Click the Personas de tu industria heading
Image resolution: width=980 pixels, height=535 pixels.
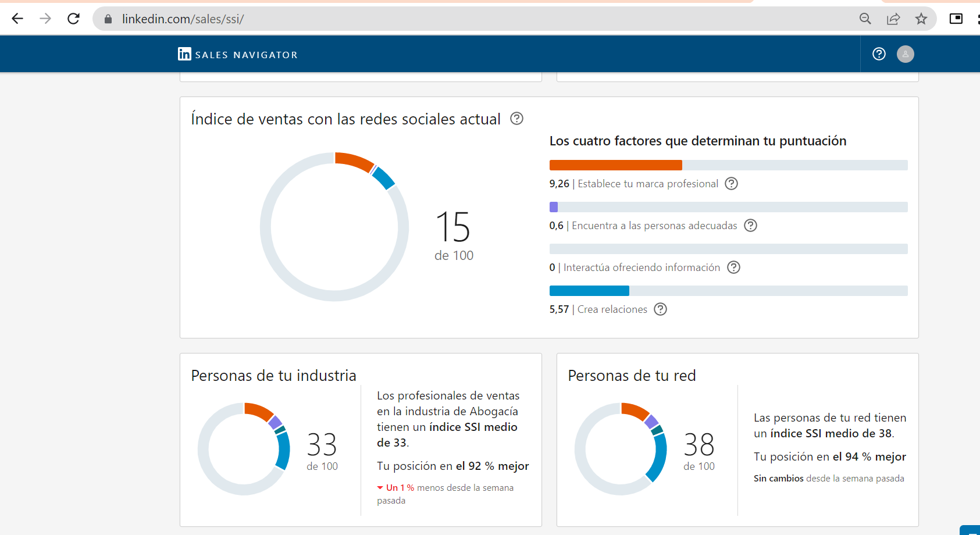point(273,376)
